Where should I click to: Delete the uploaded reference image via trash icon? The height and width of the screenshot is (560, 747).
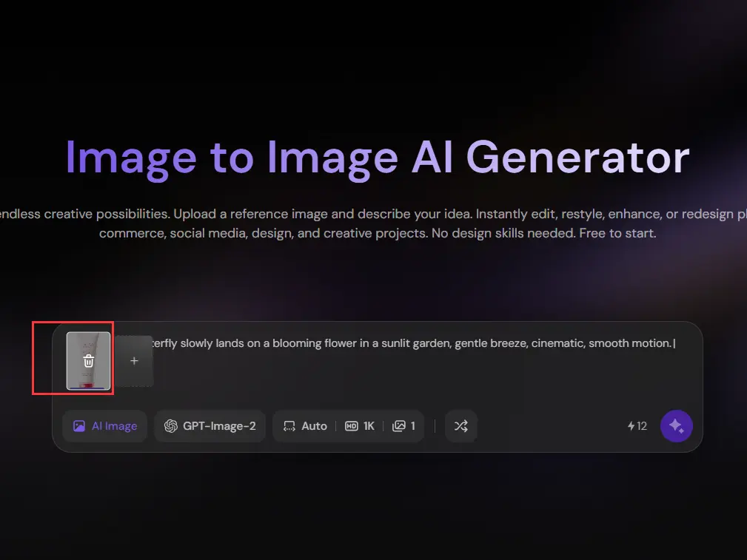(x=89, y=361)
